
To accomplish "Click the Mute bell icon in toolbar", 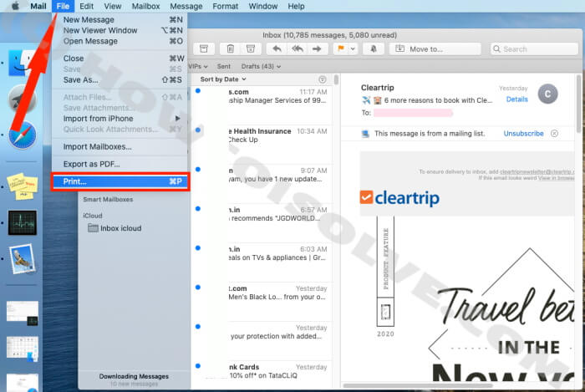I will point(373,48).
